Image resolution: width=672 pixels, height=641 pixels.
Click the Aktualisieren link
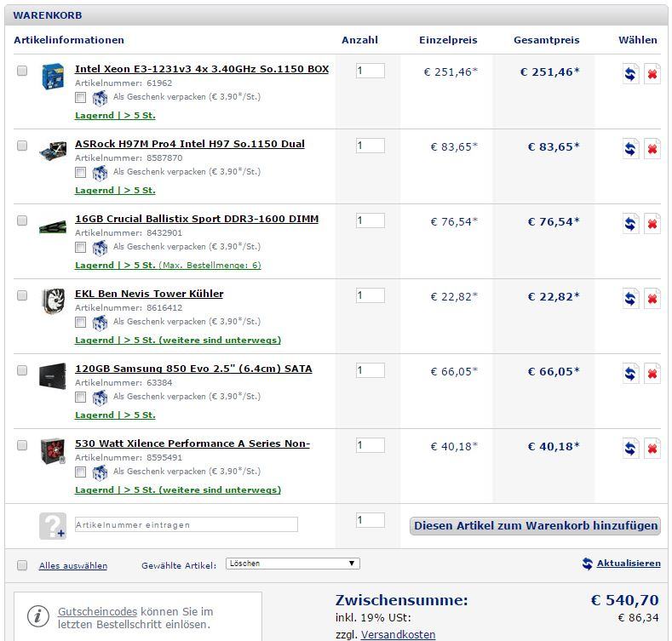[628, 564]
